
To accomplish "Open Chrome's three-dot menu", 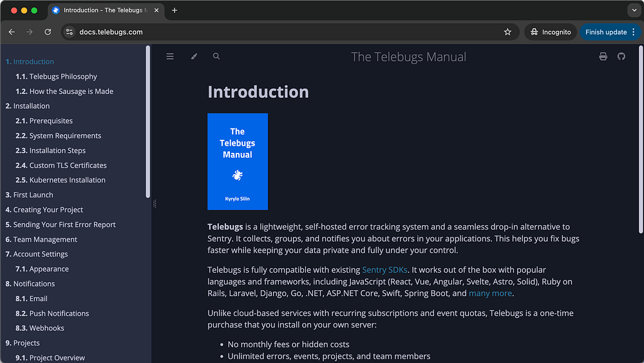I will 634,32.
